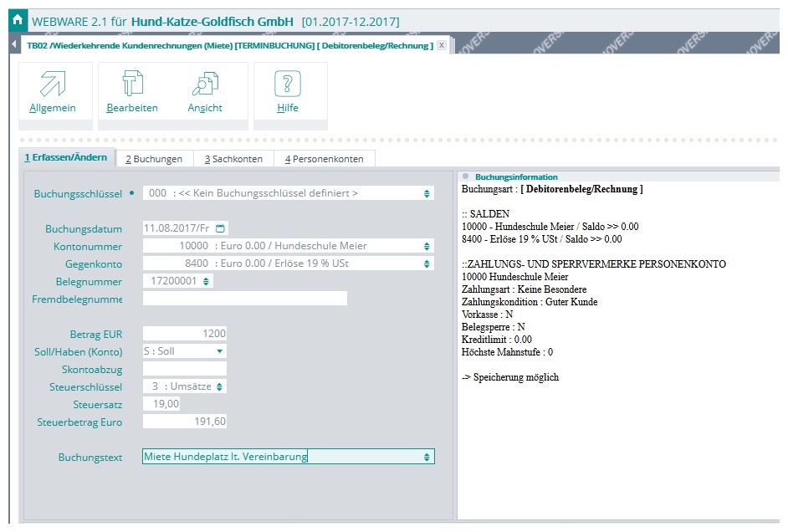Close the TB02 tab with X
788x532 pixels.
pos(442,45)
